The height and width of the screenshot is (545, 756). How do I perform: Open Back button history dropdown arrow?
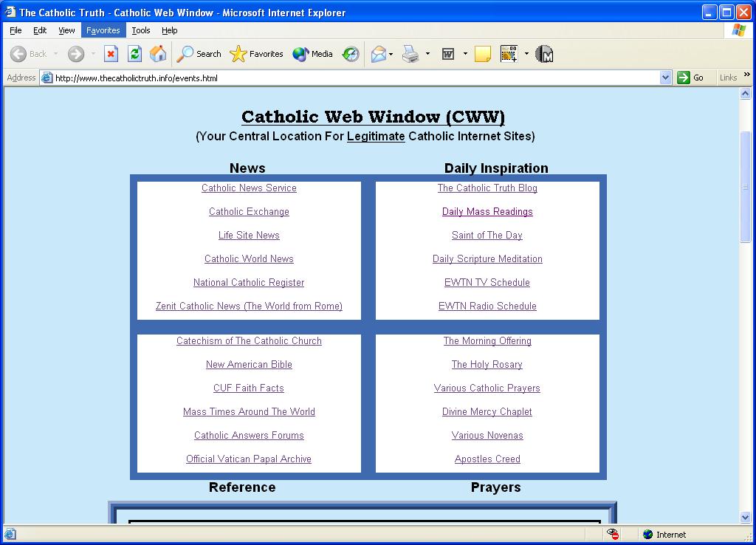[55, 54]
